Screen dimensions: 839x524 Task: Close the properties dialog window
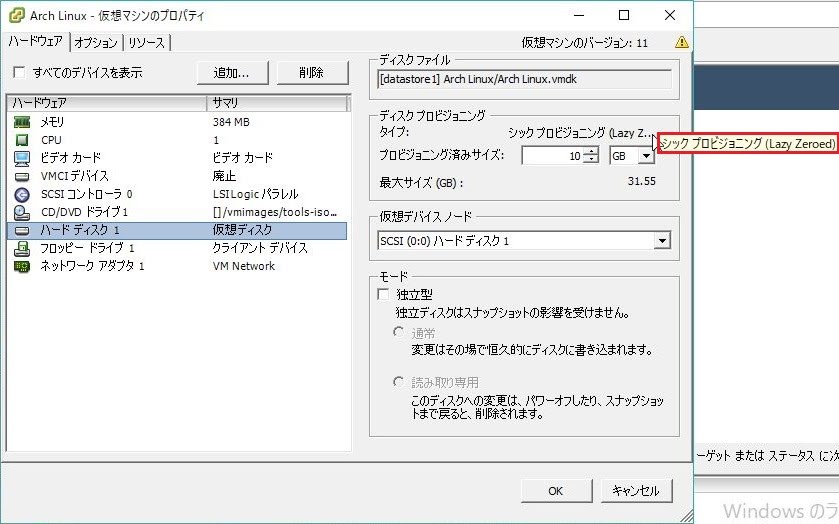[x=669, y=15]
